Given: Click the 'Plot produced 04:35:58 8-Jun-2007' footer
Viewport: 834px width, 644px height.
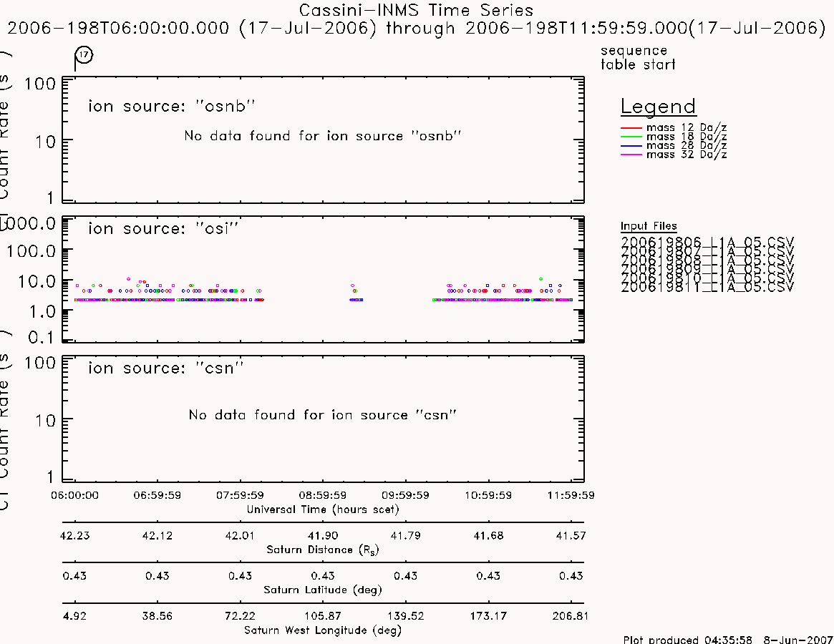Looking at the screenshot, I should click(727, 639).
